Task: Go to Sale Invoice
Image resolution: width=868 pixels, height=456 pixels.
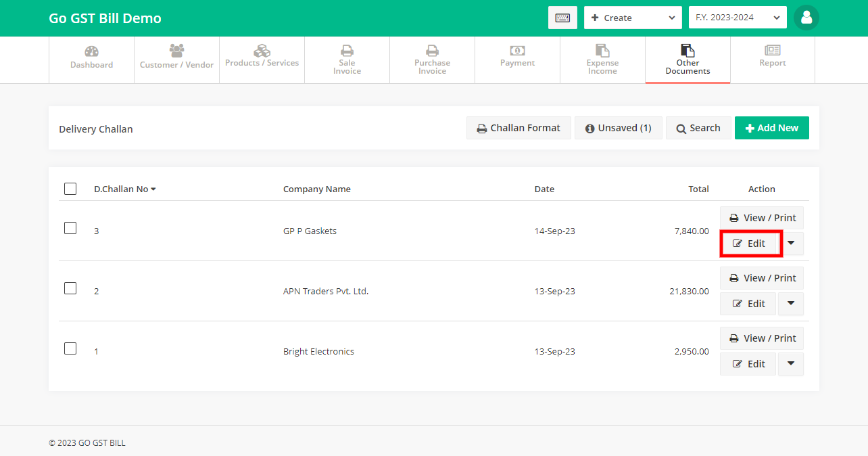Action: click(347, 60)
